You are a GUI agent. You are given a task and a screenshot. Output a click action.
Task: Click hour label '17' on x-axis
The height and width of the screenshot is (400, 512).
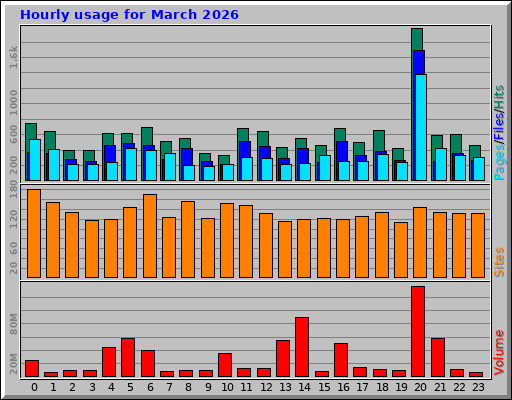tap(362, 387)
